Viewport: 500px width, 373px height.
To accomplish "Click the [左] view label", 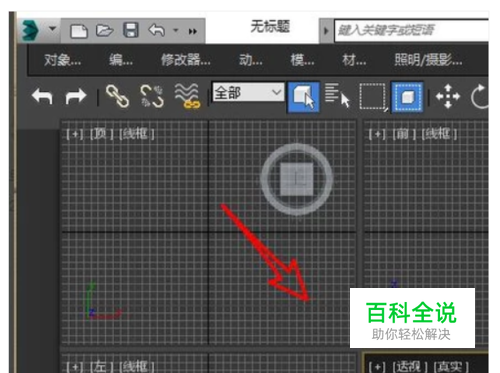I will tap(101, 367).
